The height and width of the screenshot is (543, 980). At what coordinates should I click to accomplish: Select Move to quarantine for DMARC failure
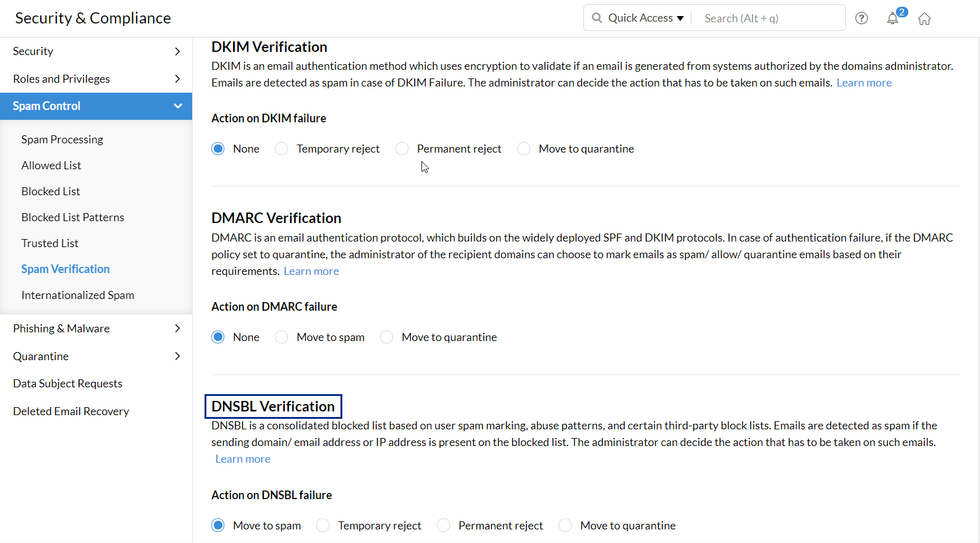(387, 337)
